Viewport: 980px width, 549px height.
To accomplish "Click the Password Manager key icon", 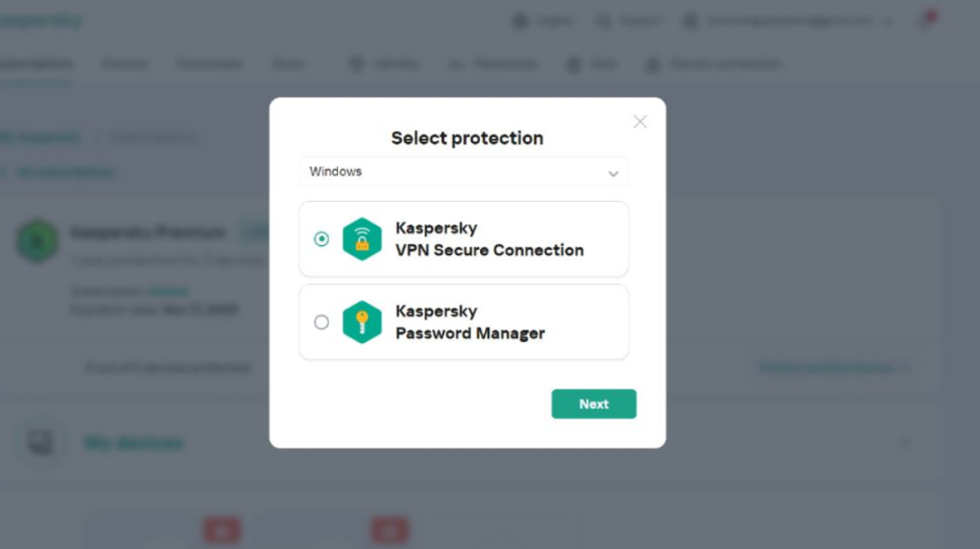I will tap(362, 323).
